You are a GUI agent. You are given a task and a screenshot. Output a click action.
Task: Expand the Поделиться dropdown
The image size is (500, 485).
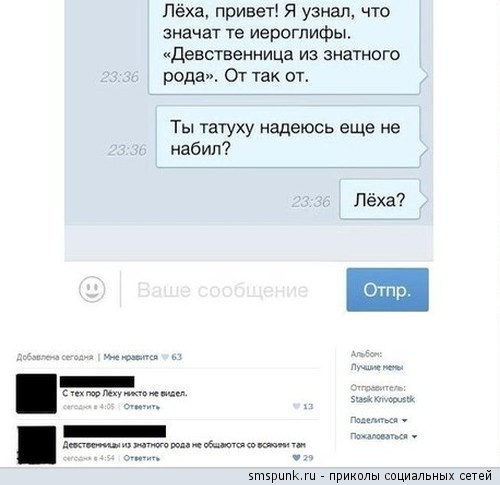pyautogui.click(x=379, y=420)
